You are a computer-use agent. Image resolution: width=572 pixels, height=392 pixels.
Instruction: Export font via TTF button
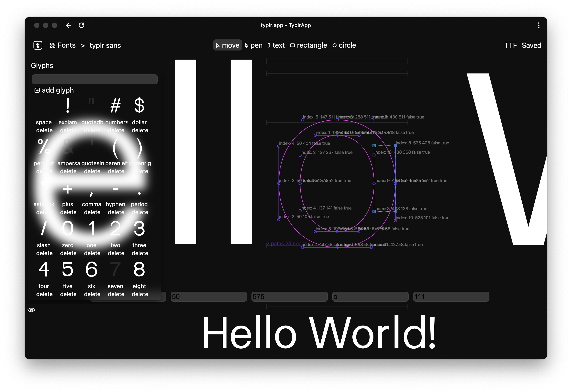pos(510,45)
